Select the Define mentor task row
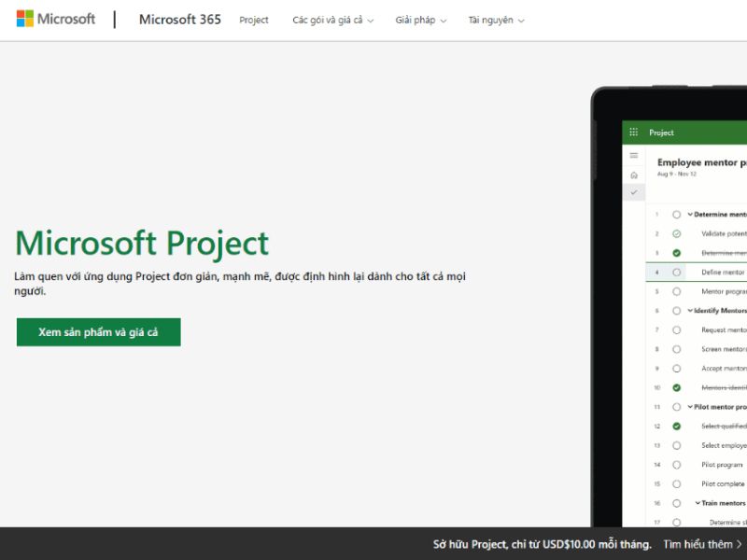 click(x=696, y=273)
